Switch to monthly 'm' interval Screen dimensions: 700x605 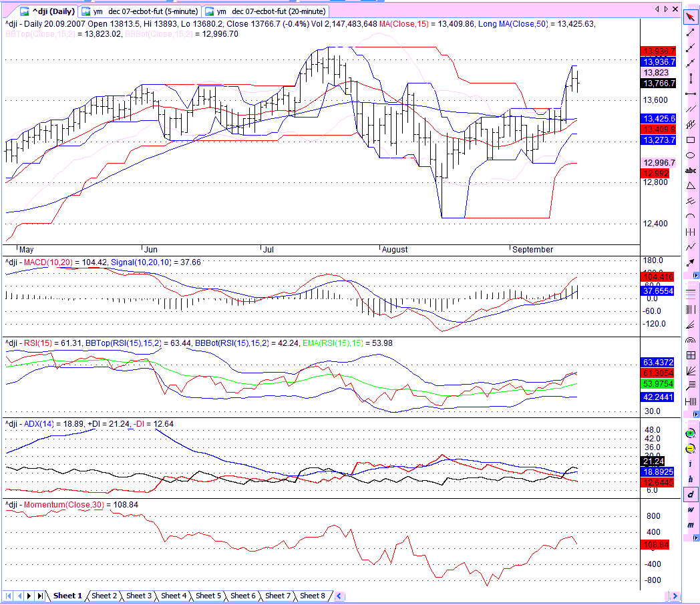(691, 525)
